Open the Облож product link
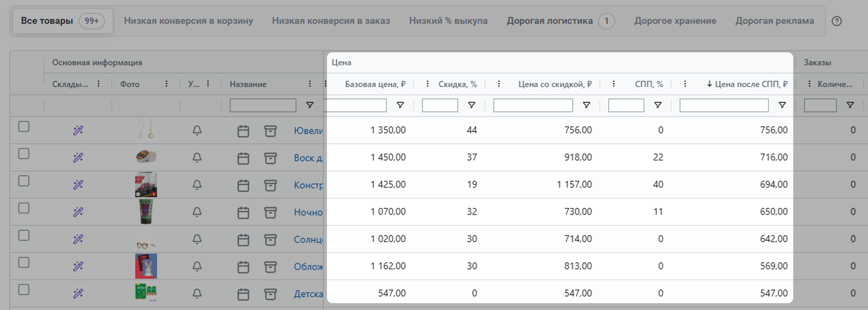868x310 pixels. click(308, 266)
